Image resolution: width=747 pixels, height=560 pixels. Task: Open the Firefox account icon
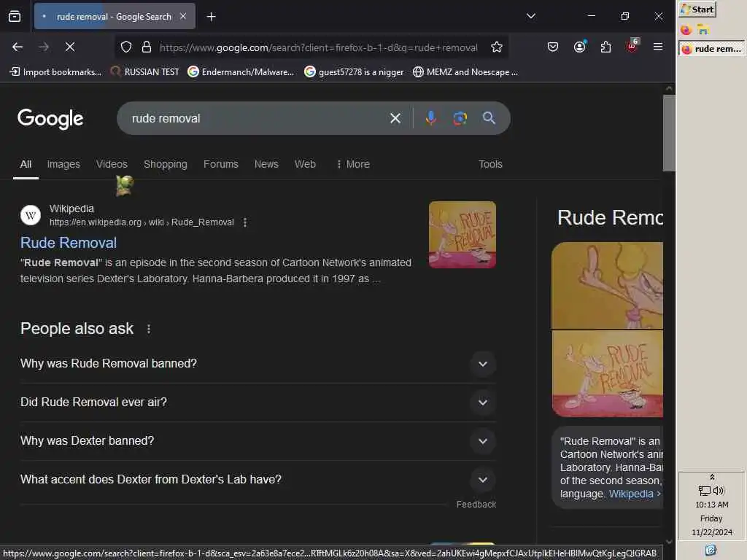(x=579, y=47)
